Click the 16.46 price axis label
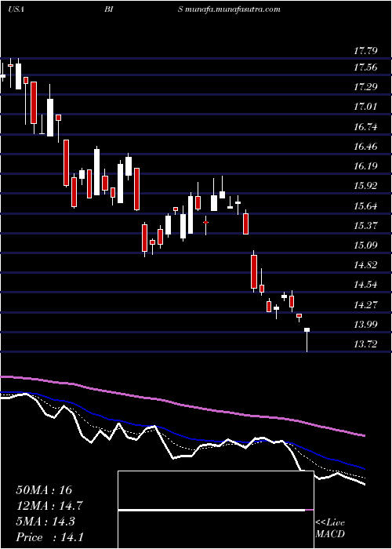The height and width of the screenshot is (549, 392). [365, 147]
